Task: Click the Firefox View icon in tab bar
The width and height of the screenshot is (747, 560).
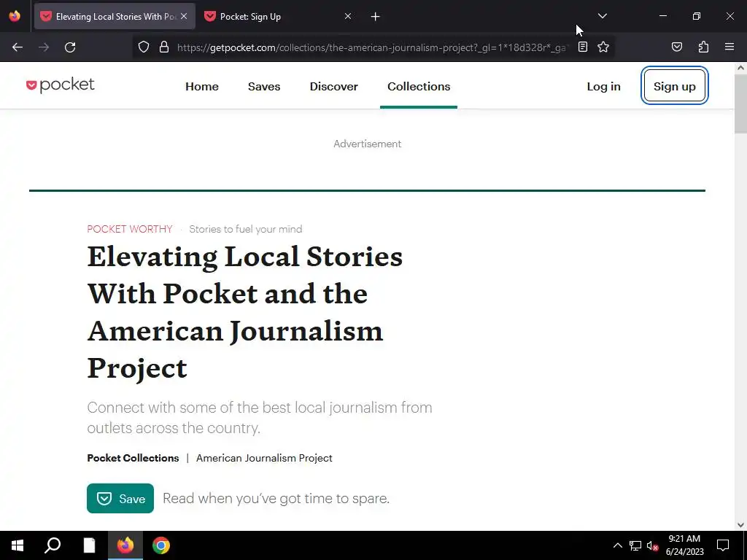Action: tap(15, 16)
